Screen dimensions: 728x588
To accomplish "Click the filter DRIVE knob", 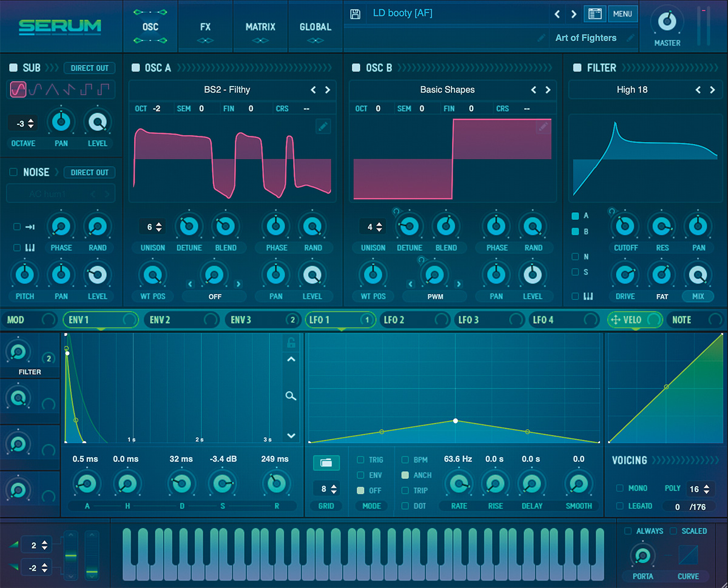I will 625,275.
